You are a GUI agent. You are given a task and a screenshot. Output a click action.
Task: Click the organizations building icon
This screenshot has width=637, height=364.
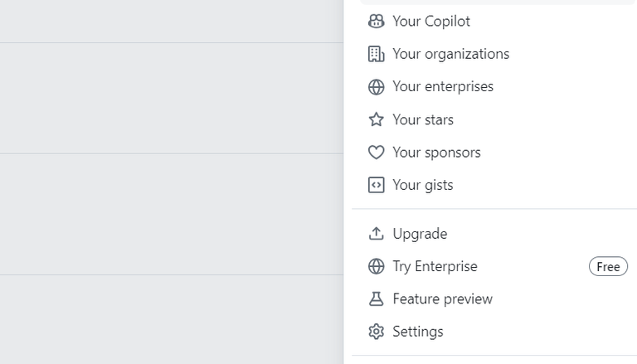(376, 54)
